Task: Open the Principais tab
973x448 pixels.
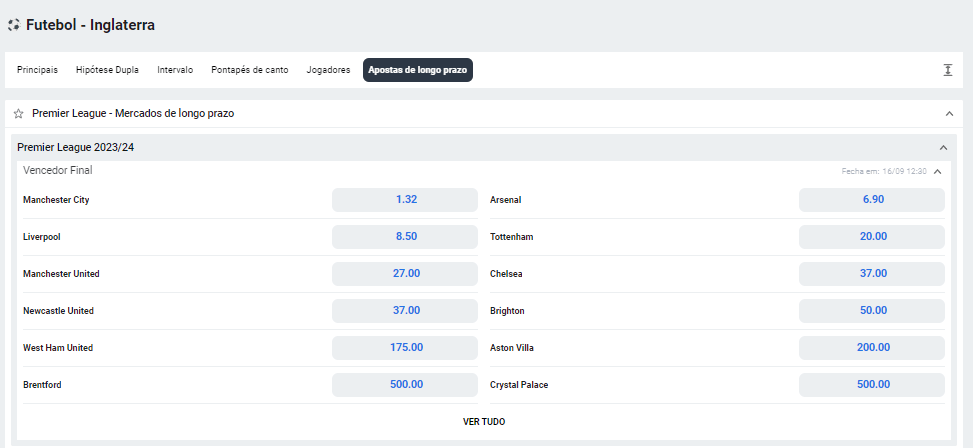Action: [x=37, y=70]
